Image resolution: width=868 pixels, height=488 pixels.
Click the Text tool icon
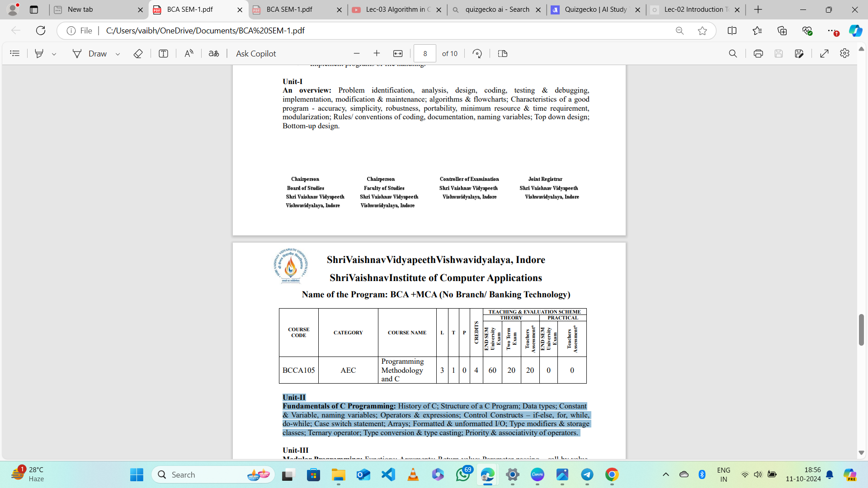(x=163, y=54)
